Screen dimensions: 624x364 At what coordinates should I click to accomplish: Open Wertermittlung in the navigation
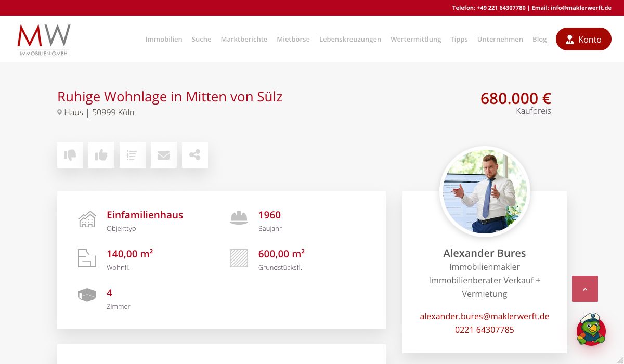click(x=415, y=39)
